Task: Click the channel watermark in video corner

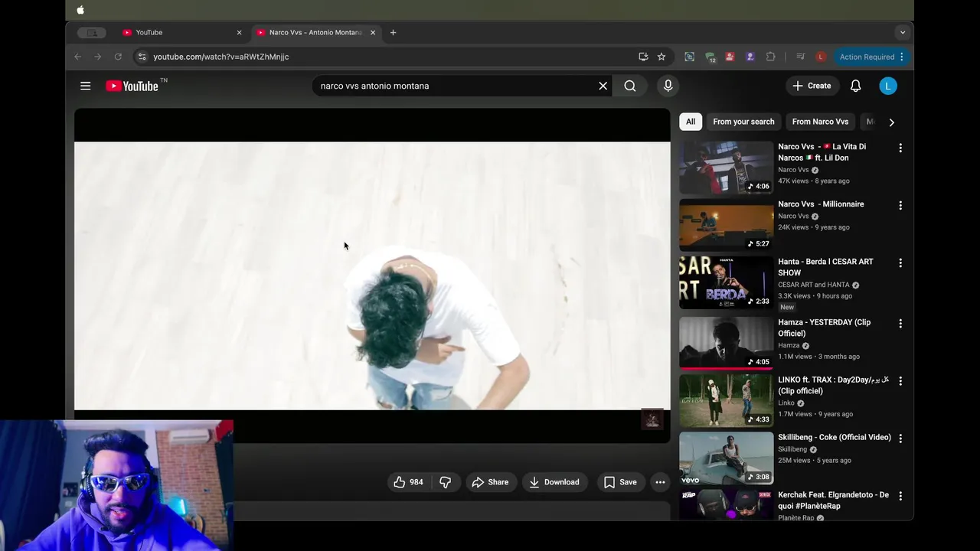Action: click(652, 419)
